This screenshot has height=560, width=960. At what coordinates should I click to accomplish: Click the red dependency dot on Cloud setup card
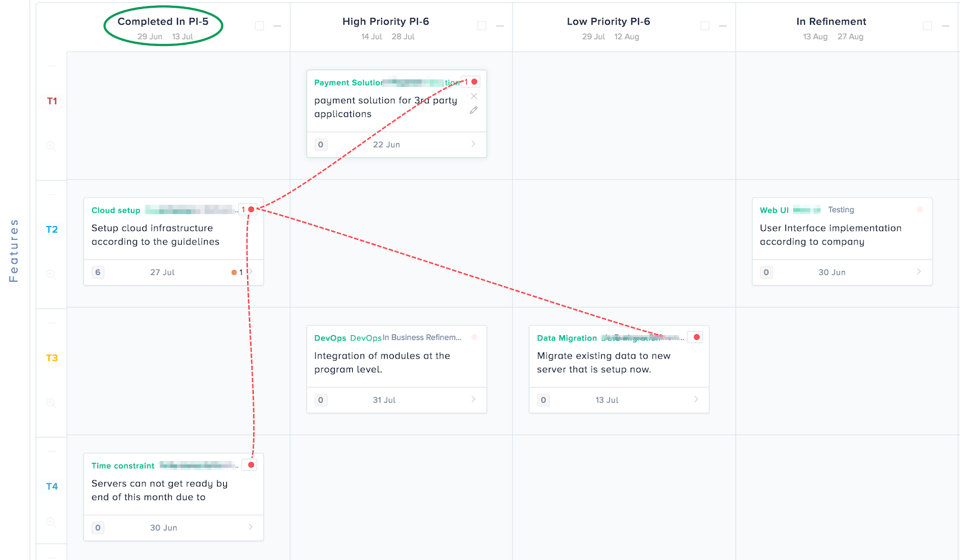[x=250, y=209]
